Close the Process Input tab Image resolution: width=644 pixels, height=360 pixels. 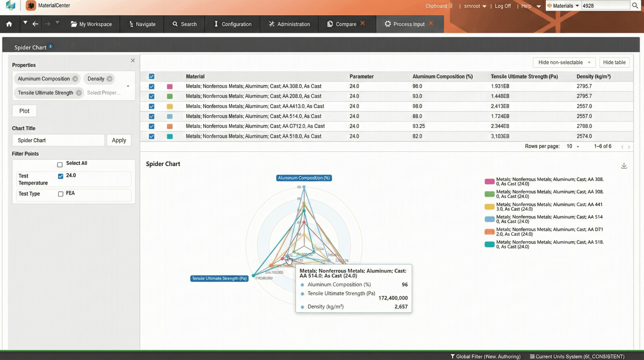click(x=431, y=23)
